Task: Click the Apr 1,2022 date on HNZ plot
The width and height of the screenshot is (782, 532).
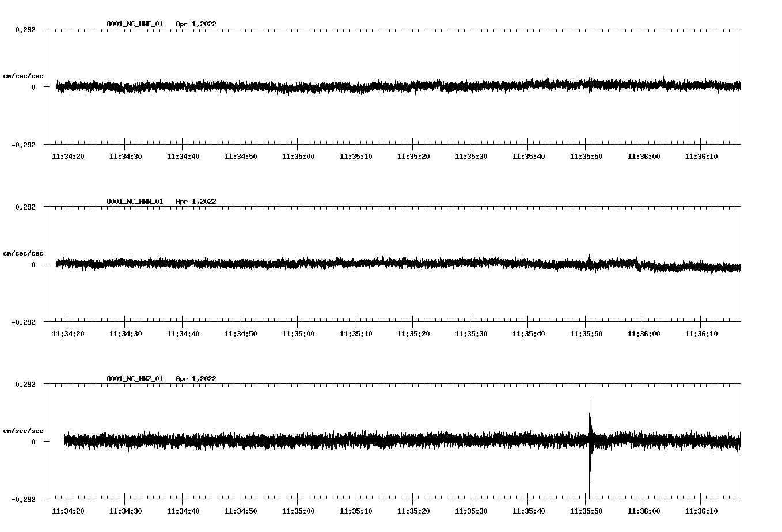Action: (x=196, y=379)
